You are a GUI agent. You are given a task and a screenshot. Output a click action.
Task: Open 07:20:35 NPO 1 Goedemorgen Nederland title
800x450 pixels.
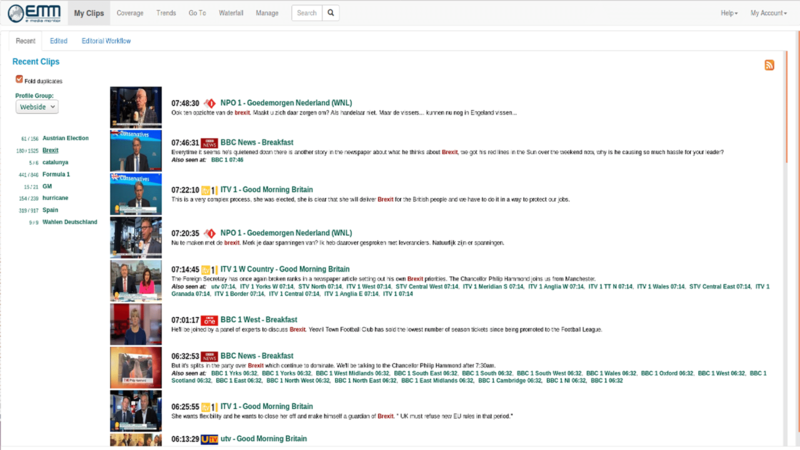(x=286, y=233)
